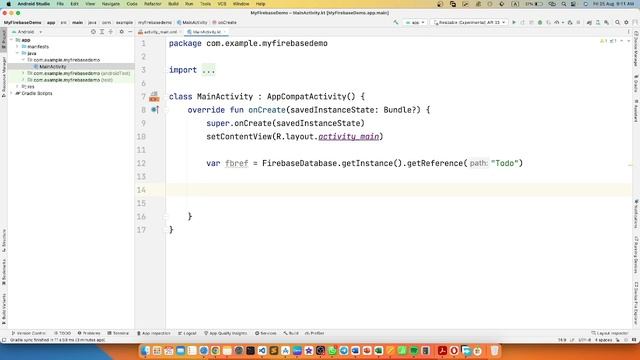Open App Inspection tool window

153,333
